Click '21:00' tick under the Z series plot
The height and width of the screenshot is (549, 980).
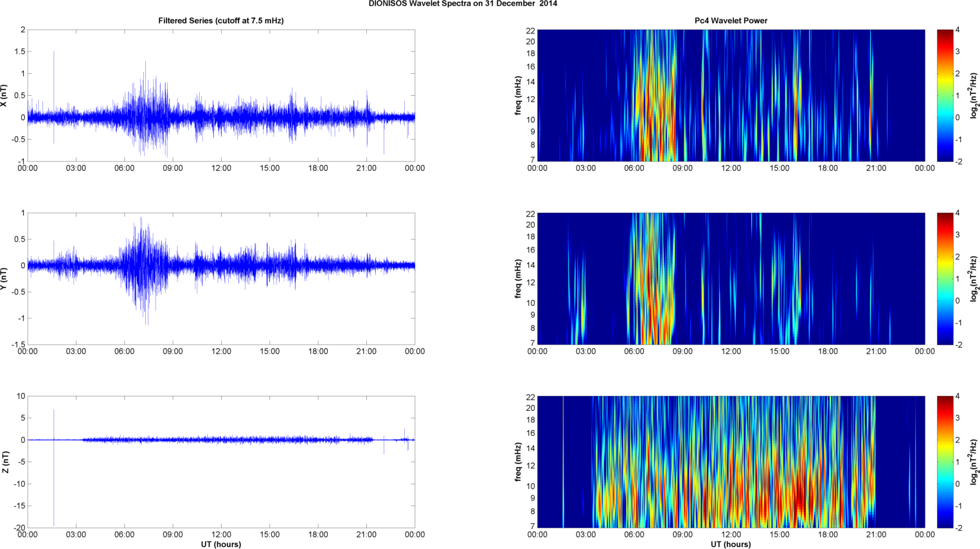(366, 535)
